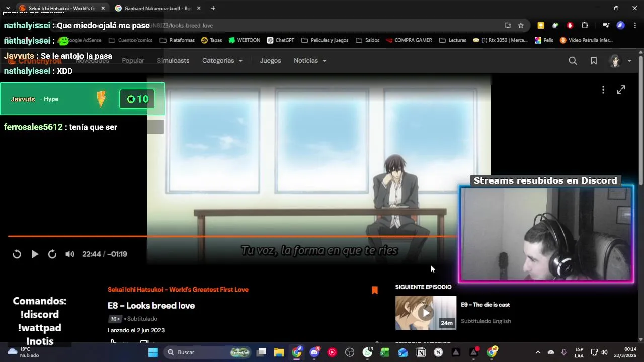Screen dimensions: 644x362
Task: Bookmark this page with the star
Action: [521, 25]
